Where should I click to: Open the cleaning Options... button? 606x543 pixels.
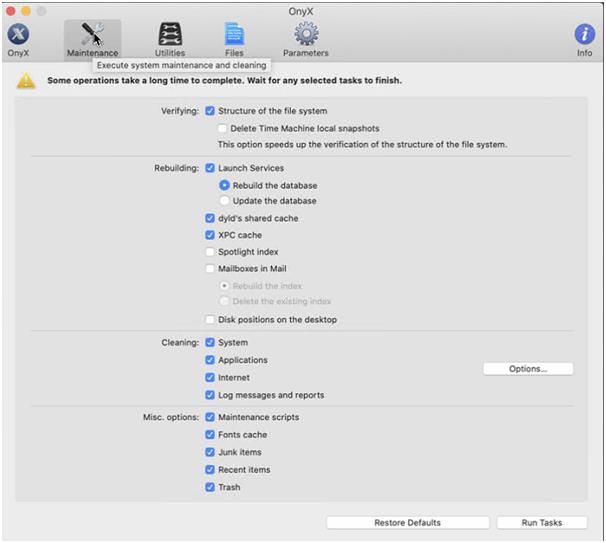point(528,369)
